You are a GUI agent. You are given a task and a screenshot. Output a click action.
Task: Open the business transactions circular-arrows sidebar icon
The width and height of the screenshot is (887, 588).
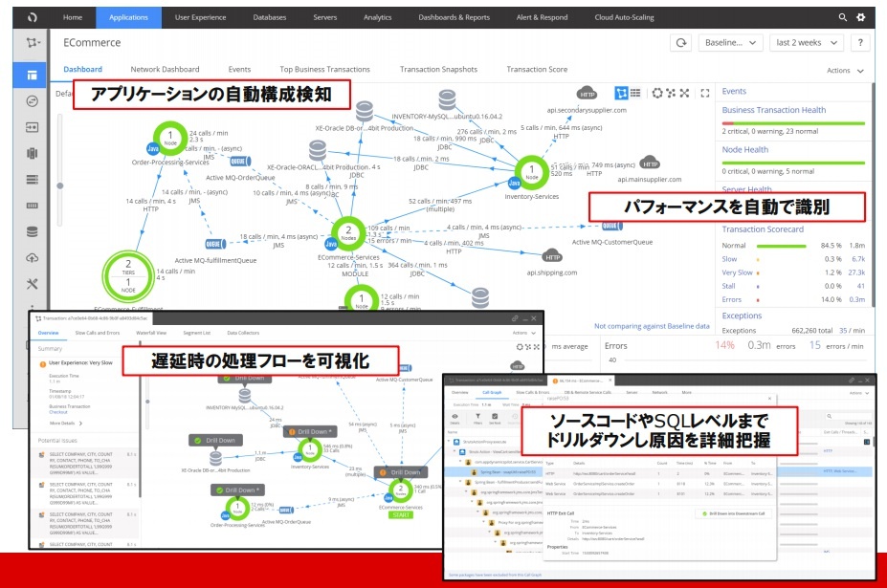click(x=33, y=101)
